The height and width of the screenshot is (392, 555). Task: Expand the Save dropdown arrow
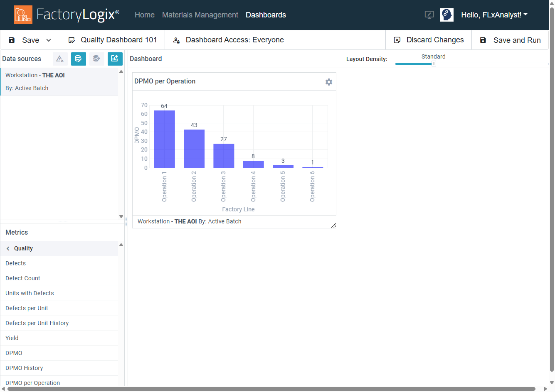pos(49,40)
